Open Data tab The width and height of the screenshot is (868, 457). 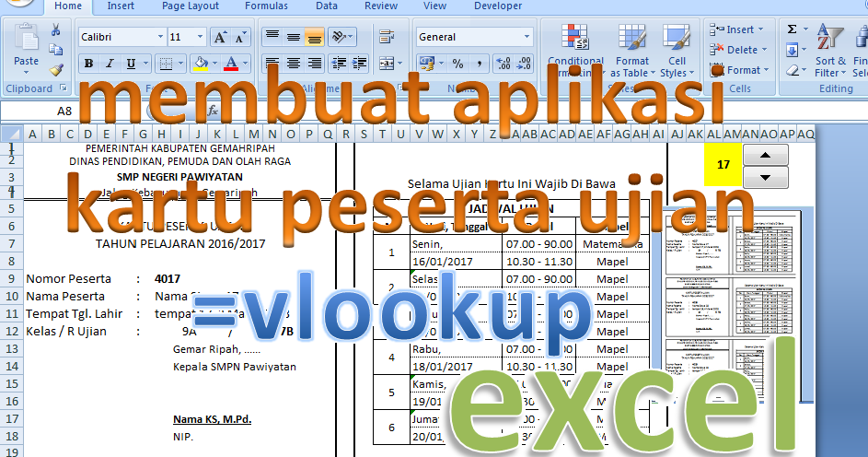click(x=327, y=6)
